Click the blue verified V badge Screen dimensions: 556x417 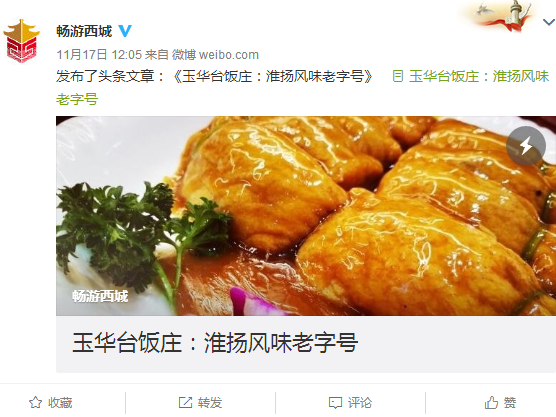(125, 31)
